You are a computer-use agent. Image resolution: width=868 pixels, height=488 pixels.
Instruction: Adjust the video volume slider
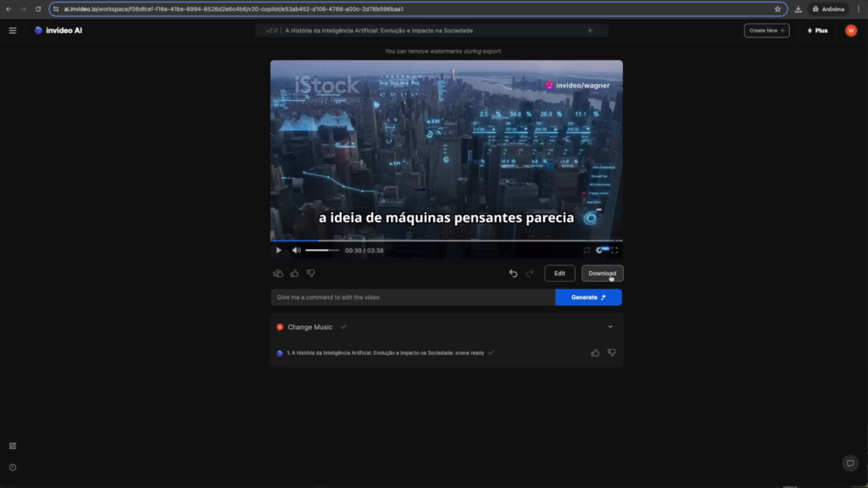[321, 250]
